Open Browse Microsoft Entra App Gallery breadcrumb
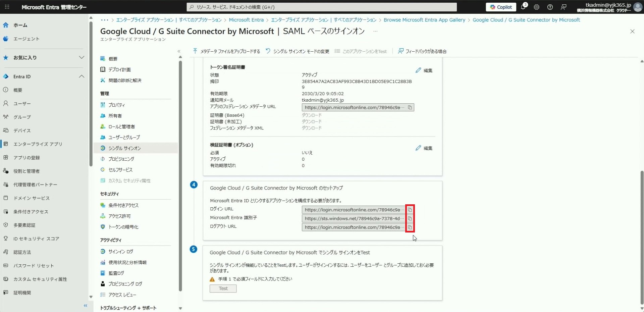Screen dimensions: 644x312 coord(424,20)
